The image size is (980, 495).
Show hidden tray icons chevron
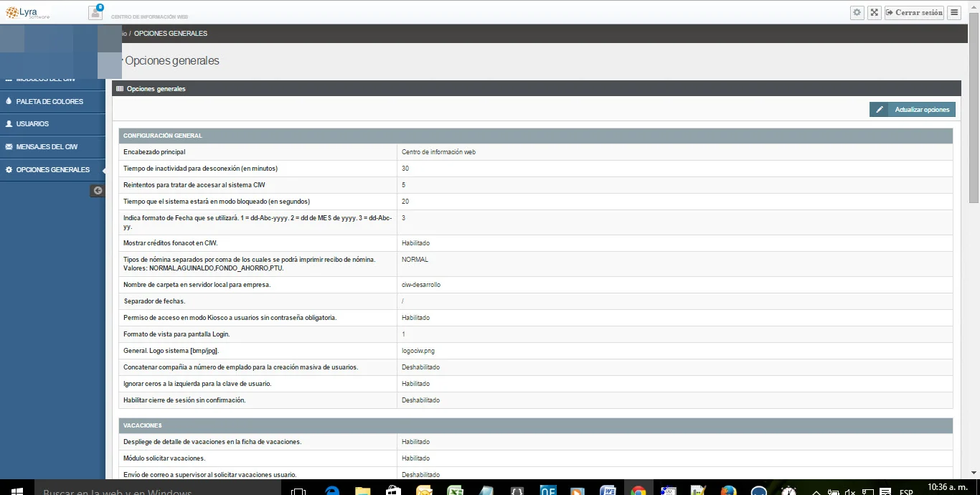[816, 492]
